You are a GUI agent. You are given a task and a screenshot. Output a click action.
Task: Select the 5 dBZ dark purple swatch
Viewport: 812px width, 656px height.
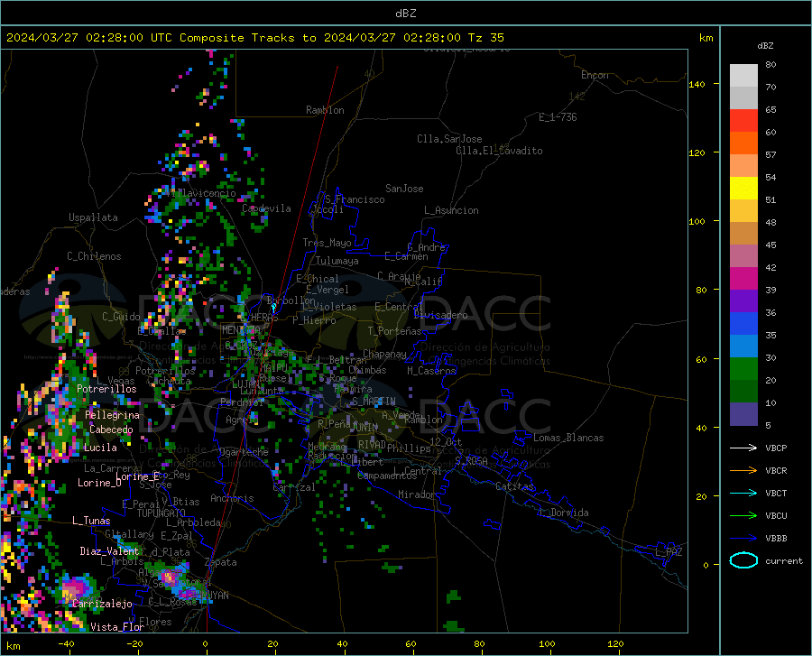click(743, 414)
